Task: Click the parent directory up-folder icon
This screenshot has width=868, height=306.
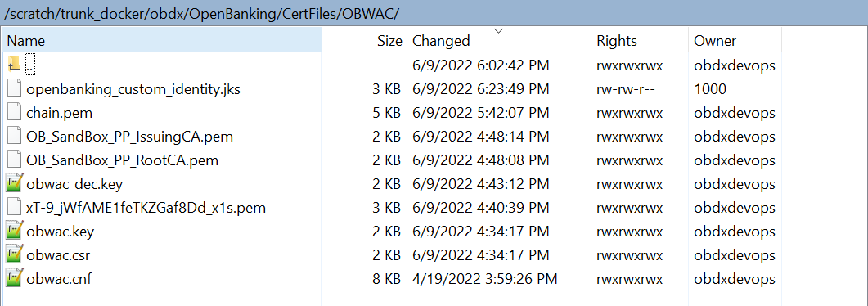Action: point(15,65)
